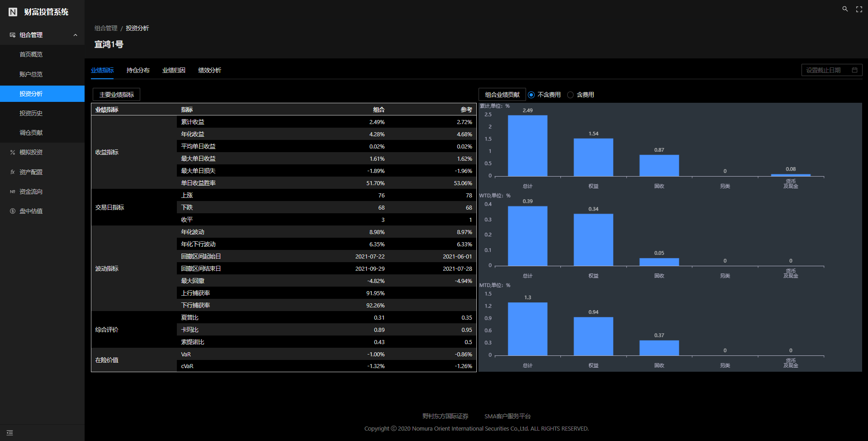
Task: Click the 上行捕获率 row label
Action: (195, 293)
